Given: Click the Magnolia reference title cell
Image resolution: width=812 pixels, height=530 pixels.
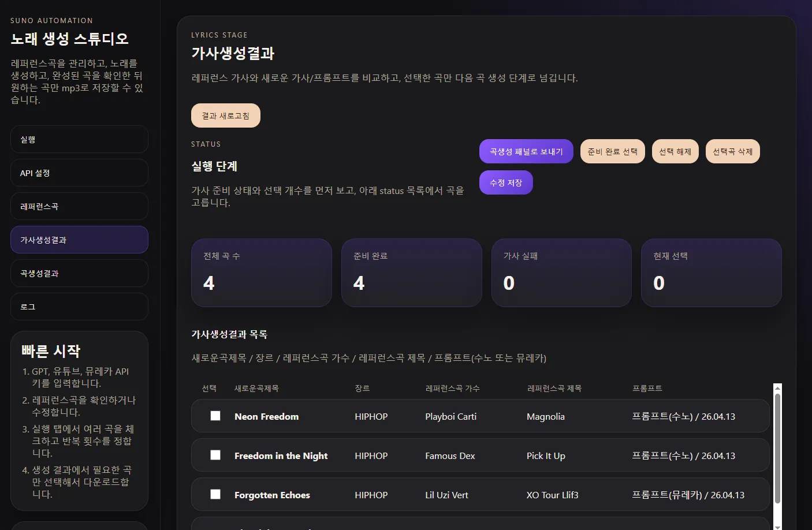Looking at the screenshot, I should click(545, 417).
